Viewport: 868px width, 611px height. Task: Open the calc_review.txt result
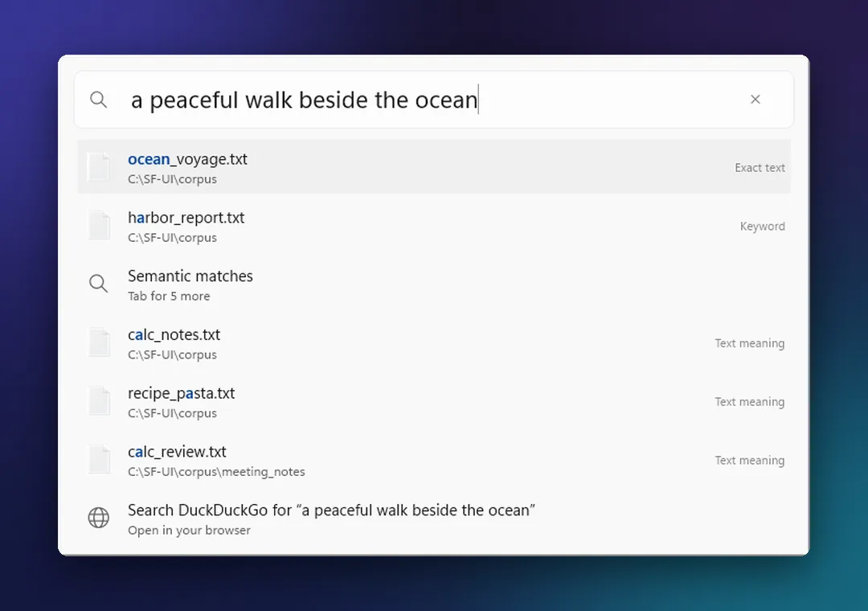click(x=433, y=460)
